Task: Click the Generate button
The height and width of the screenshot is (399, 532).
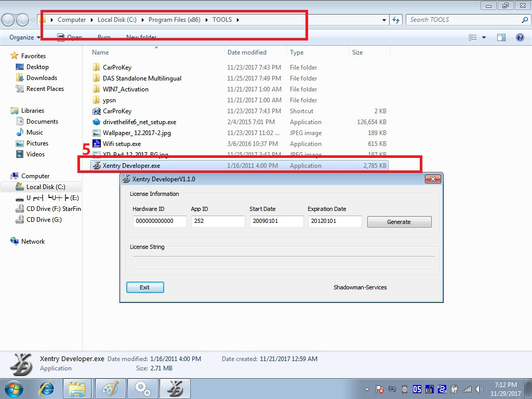Action: (x=399, y=222)
